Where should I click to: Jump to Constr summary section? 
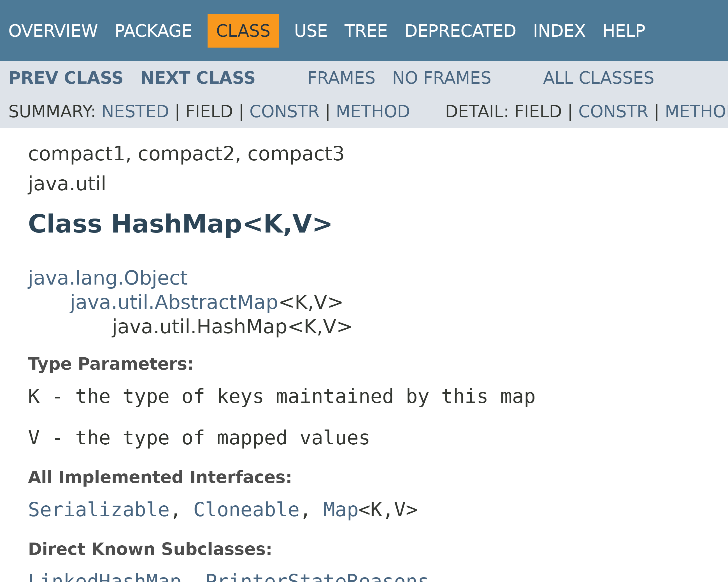pos(284,111)
